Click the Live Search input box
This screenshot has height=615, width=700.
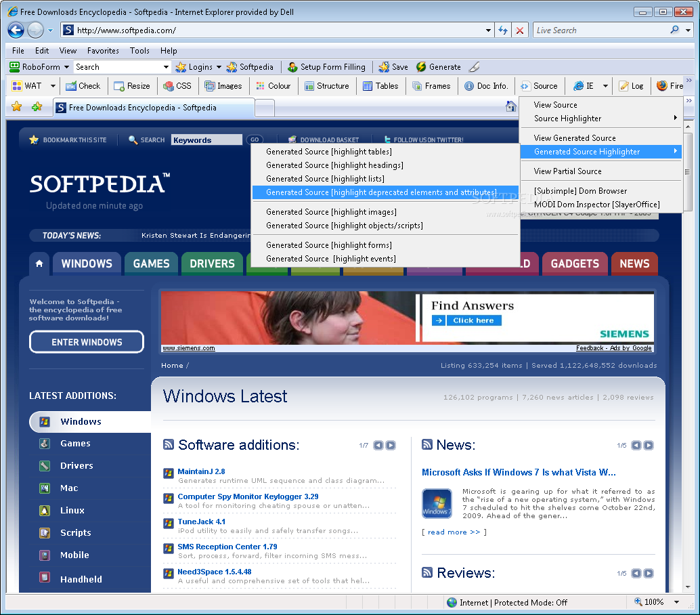coord(600,30)
